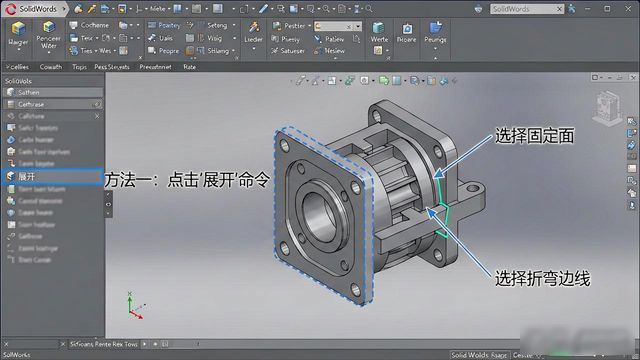Viewport: 640px width, 360px height.
Task: Click the Sifroans Rente Rex Tows bottom tab
Action: click(x=103, y=344)
